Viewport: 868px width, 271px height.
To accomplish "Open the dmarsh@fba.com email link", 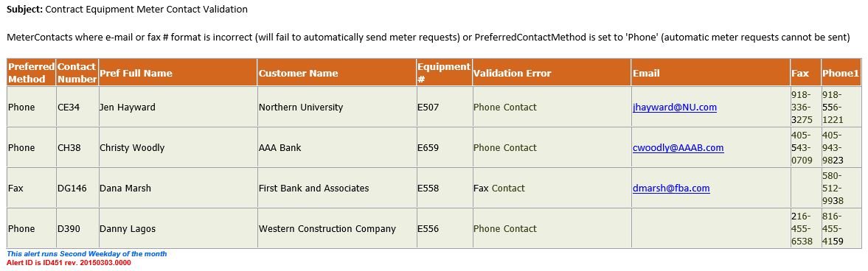I will point(671,188).
